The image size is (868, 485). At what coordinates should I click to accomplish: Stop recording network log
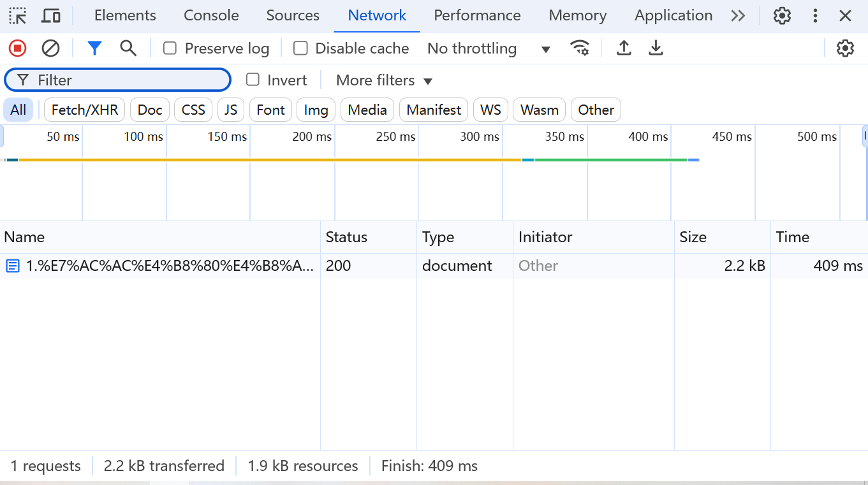[17, 48]
